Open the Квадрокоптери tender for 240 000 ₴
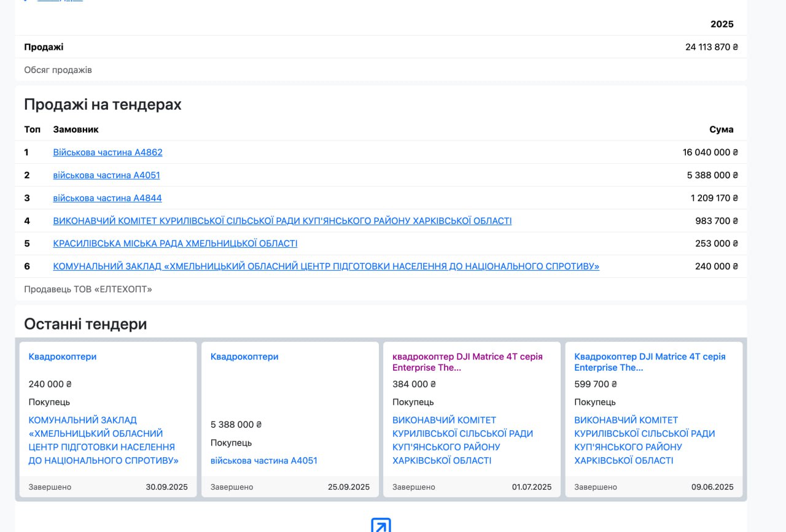The width and height of the screenshot is (786, 532). pos(63,357)
